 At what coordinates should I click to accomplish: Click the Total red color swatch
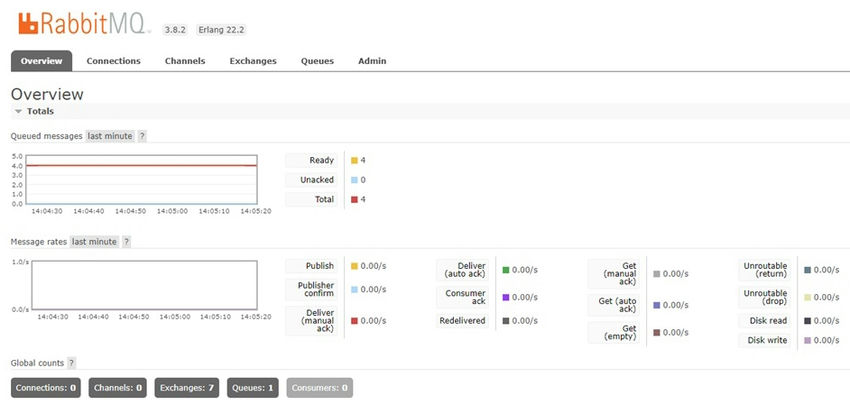[355, 200]
